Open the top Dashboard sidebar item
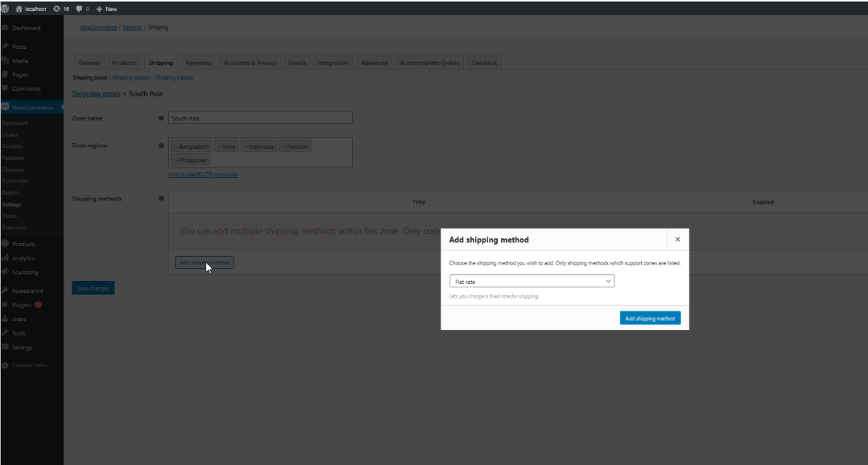The height and width of the screenshot is (465, 868). click(x=26, y=28)
